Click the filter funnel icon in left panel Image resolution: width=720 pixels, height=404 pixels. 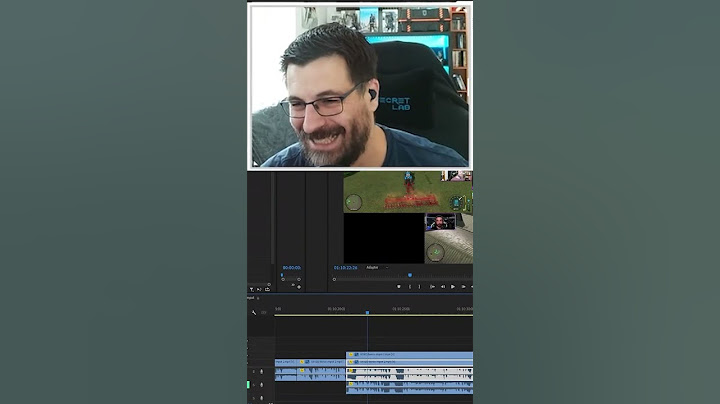[252, 289]
